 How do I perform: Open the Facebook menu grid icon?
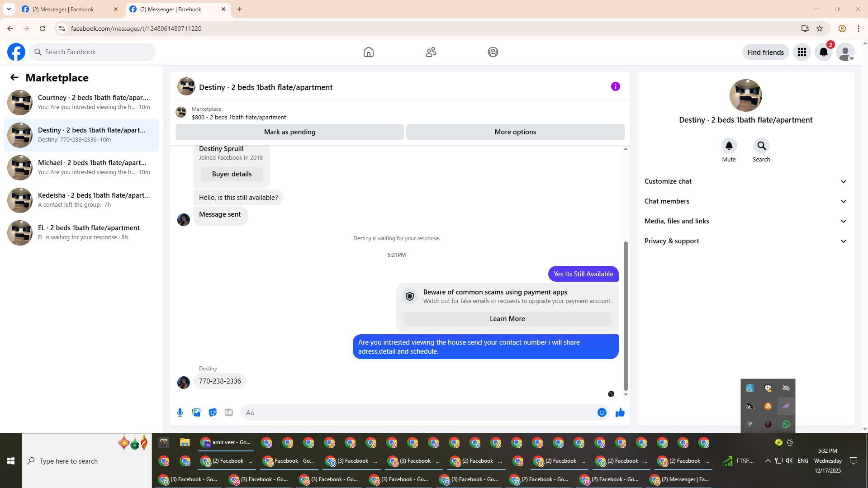click(x=802, y=52)
